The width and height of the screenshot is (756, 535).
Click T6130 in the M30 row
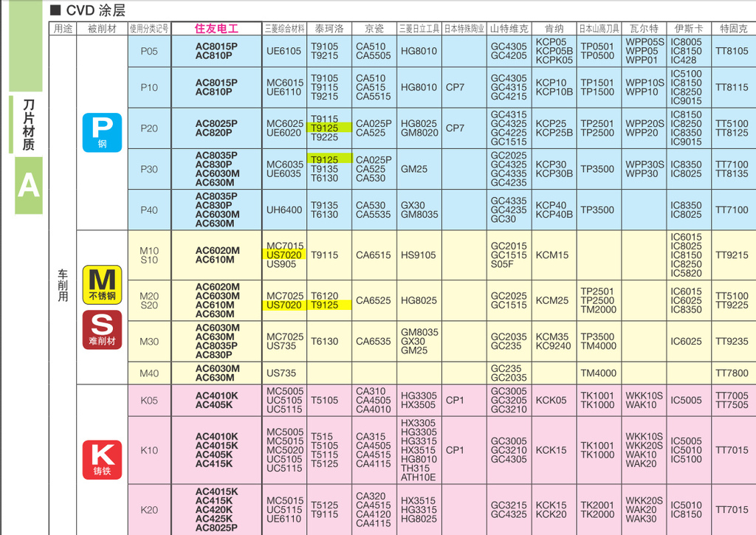coord(325,341)
